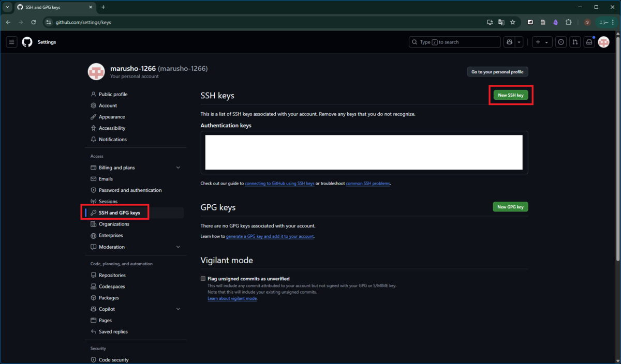The width and height of the screenshot is (621, 364).
Task: Expand the Copilot dropdown arrow in header
Action: [519, 42]
